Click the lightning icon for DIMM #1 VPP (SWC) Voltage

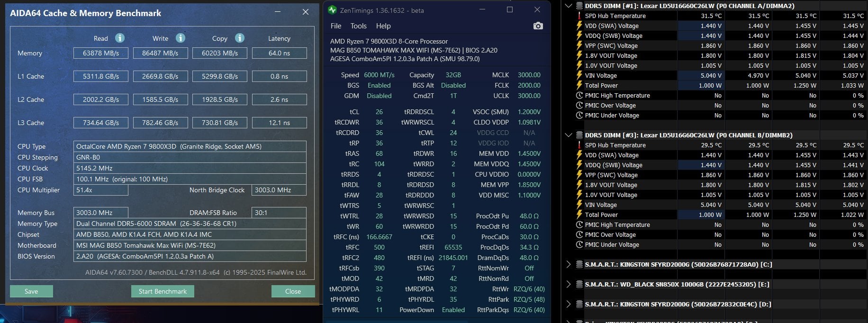[579, 45]
